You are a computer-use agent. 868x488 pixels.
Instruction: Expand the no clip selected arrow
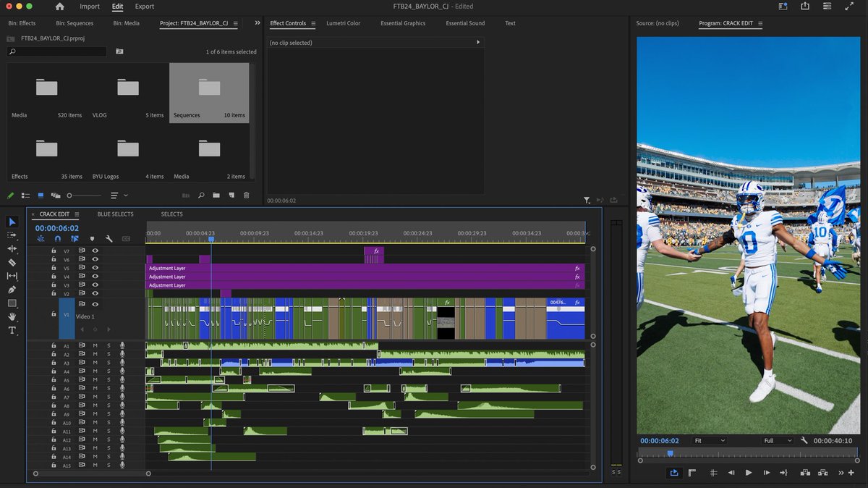[x=477, y=43]
